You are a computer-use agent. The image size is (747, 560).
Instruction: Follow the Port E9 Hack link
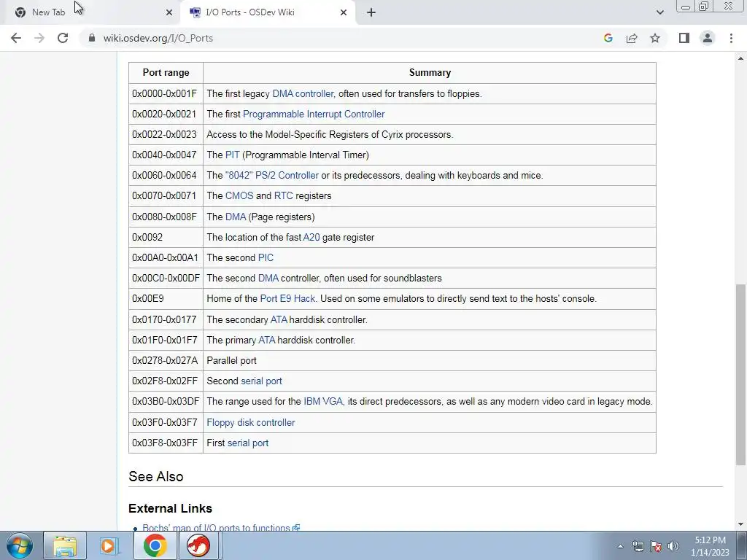click(287, 299)
